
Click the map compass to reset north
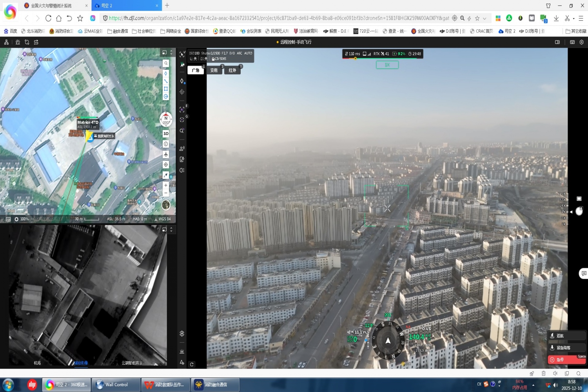166,120
